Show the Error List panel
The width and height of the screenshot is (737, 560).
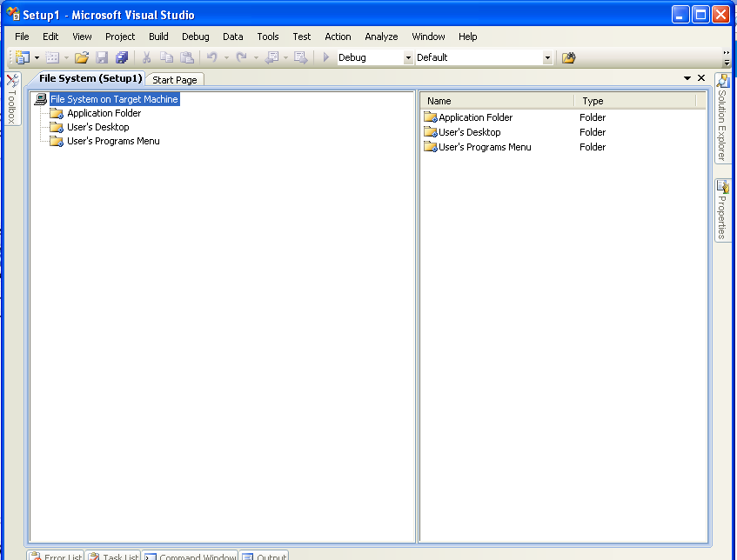[56, 556]
